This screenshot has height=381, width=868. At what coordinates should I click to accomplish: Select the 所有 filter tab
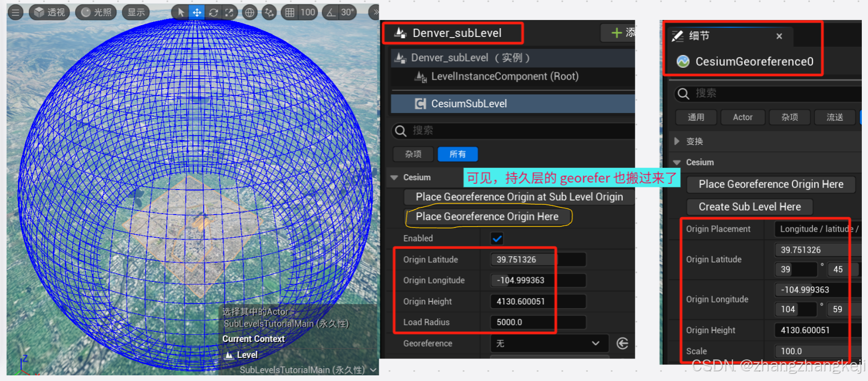pyautogui.click(x=457, y=154)
